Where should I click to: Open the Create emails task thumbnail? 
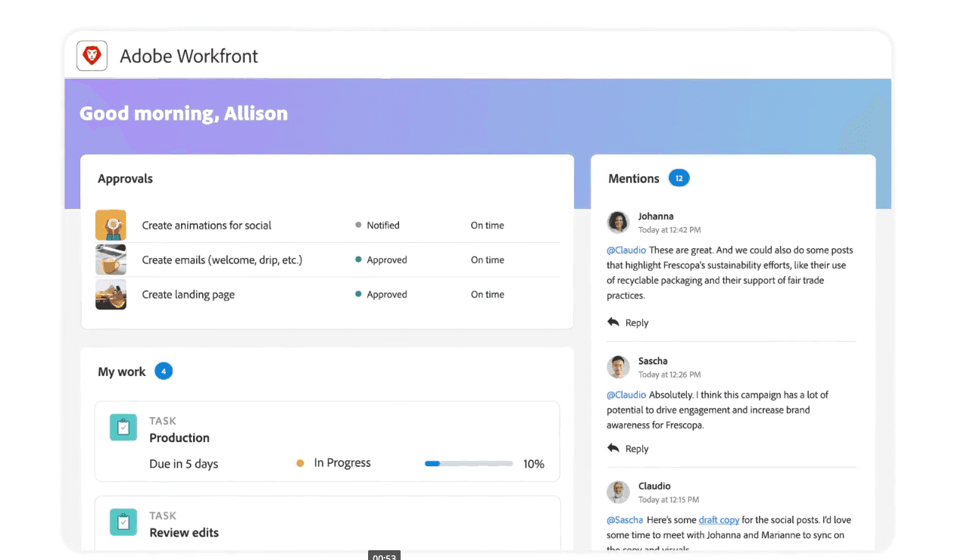point(111,260)
